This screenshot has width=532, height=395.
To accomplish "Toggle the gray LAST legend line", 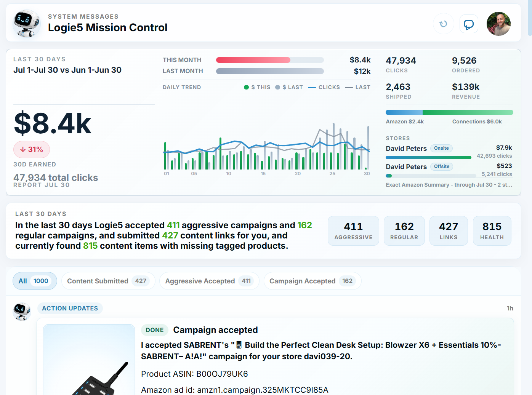I will pyautogui.click(x=349, y=87).
